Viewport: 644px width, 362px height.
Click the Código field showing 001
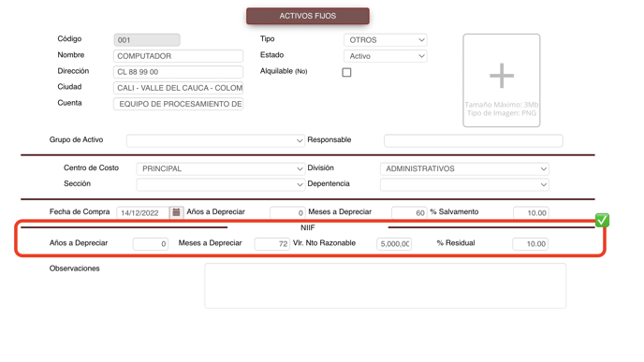point(147,40)
